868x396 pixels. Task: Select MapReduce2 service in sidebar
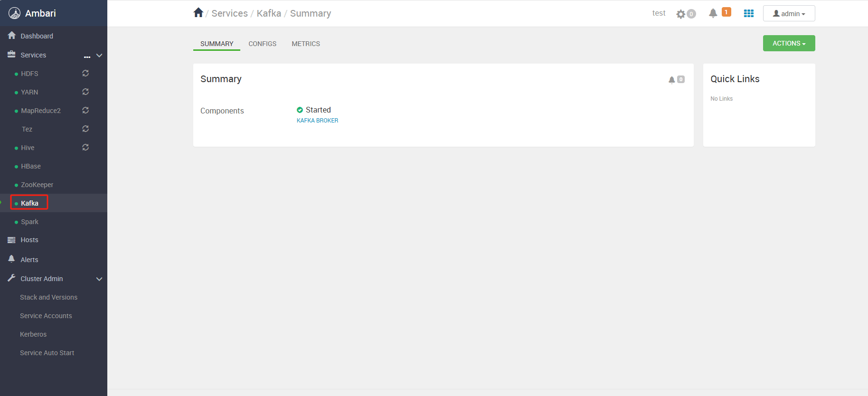click(x=41, y=111)
